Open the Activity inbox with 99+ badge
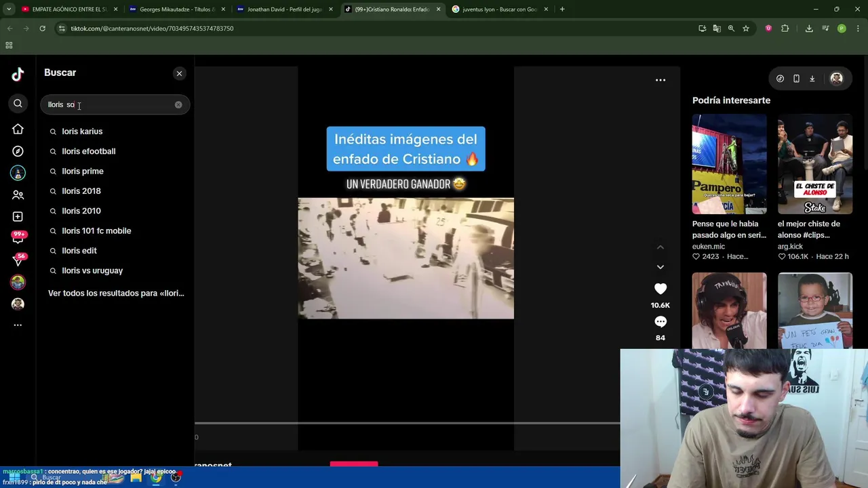This screenshot has height=488, width=868. [x=18, y=237]
